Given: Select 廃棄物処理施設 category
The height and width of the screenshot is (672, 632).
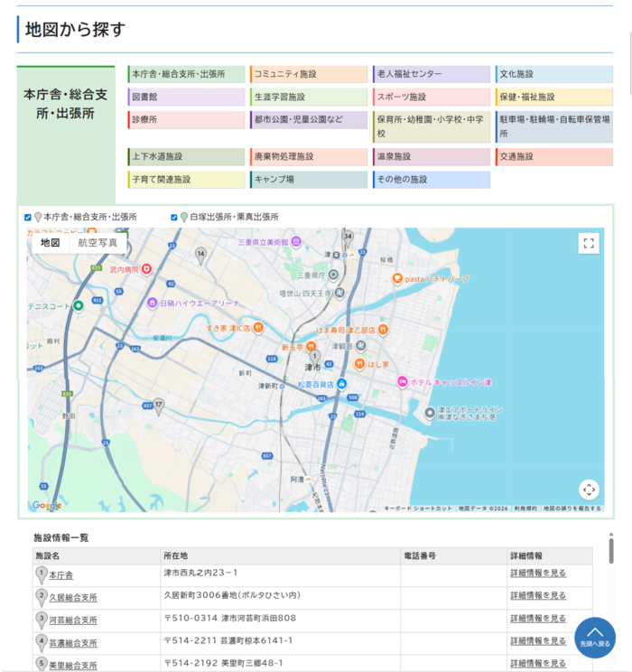Looking at the screenshot, I should point(309,157).
